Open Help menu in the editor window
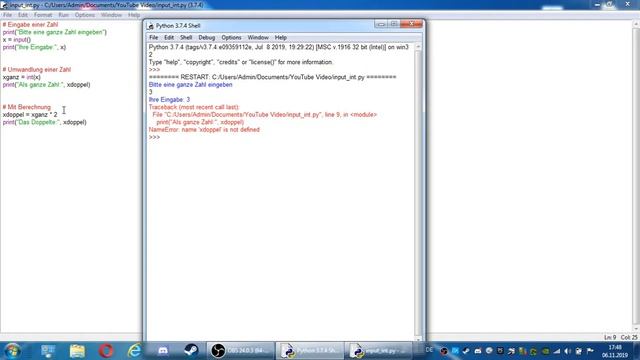This screenshot has height=360, width=640. 133,15
